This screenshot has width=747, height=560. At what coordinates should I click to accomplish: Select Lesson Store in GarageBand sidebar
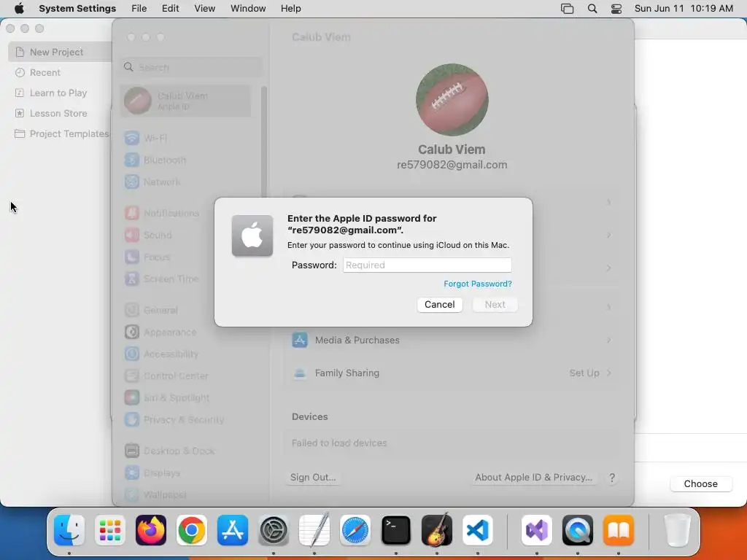(58, 113)
